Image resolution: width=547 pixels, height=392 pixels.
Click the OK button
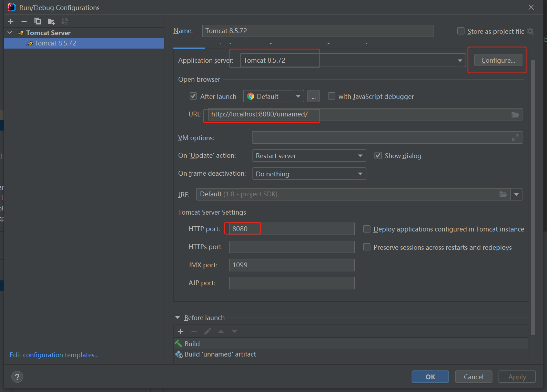coord(430,377)
